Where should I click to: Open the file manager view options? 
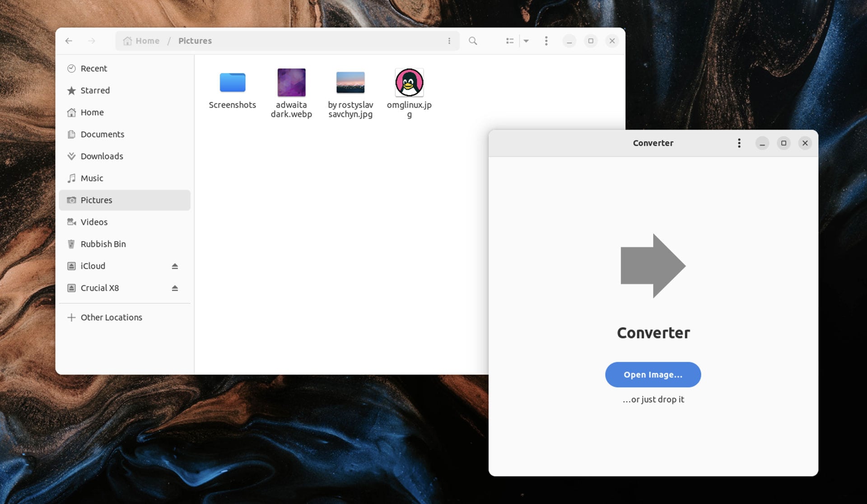click(x=525, y=40)
